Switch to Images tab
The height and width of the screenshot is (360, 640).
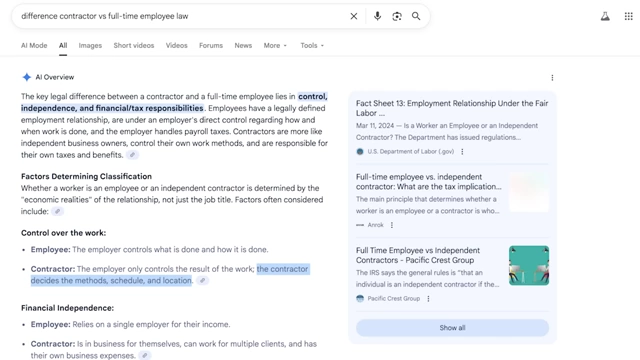(90, 46)
